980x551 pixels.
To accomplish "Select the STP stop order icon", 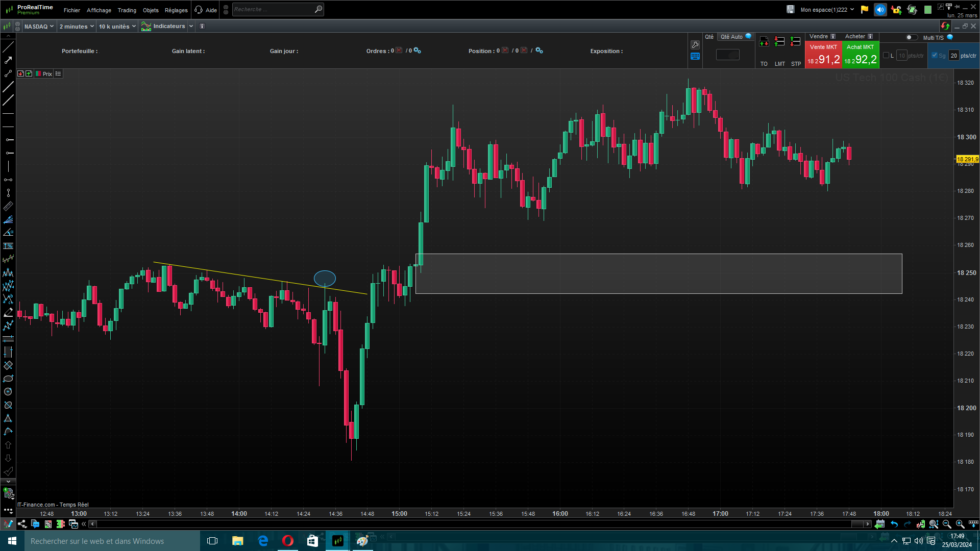I will pos(795,42).
